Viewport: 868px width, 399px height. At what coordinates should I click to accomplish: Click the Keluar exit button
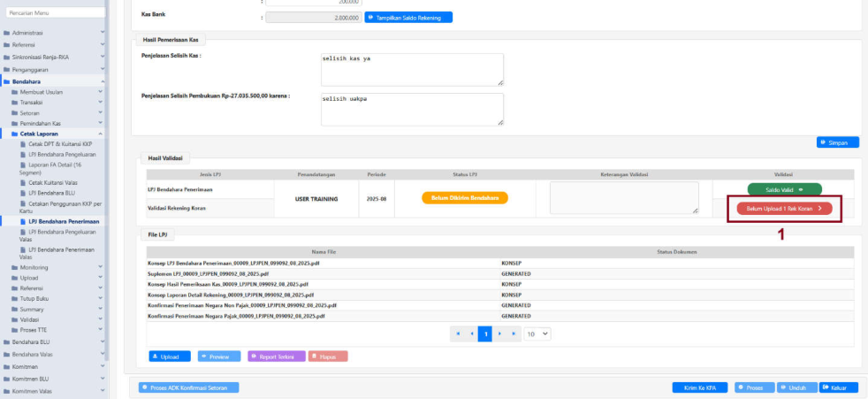pos(838,387)
